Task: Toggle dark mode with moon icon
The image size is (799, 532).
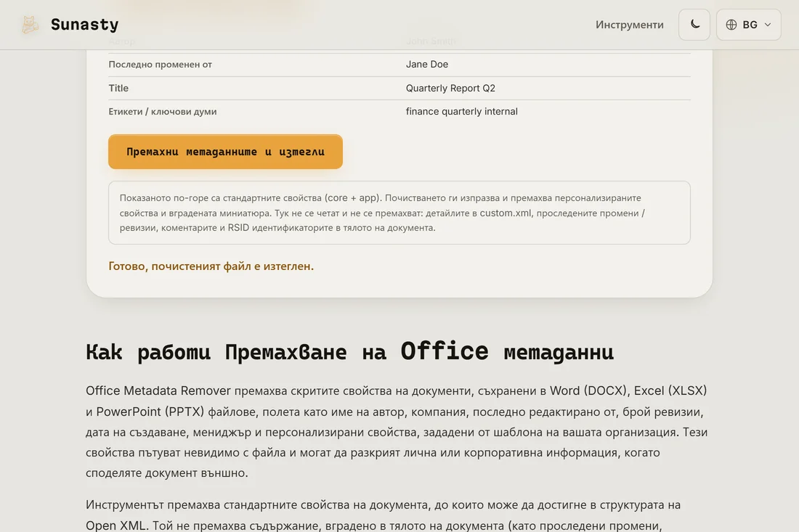Action: coord(694,25)
